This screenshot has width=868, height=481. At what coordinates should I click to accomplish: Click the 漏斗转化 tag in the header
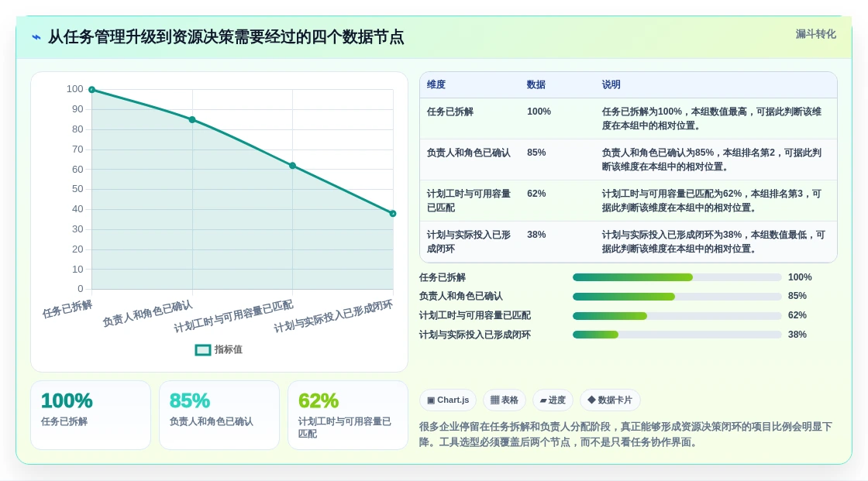click(x=815, y=34)
